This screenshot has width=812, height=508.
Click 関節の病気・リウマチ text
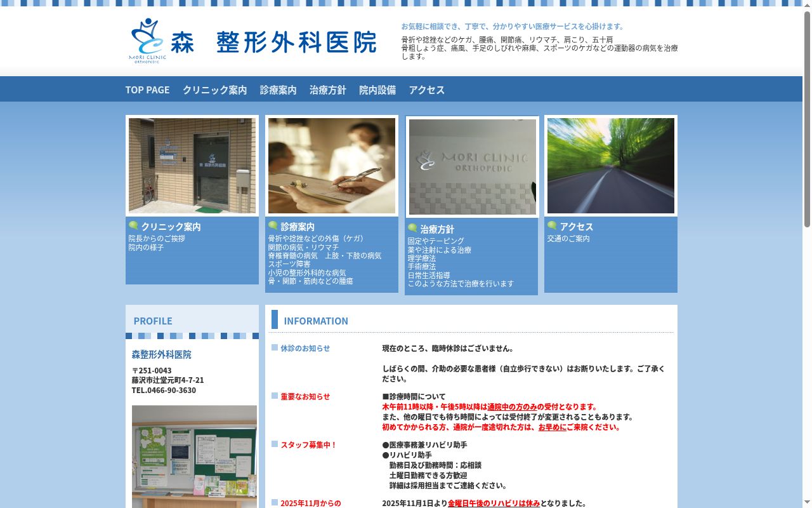point(303,248)
